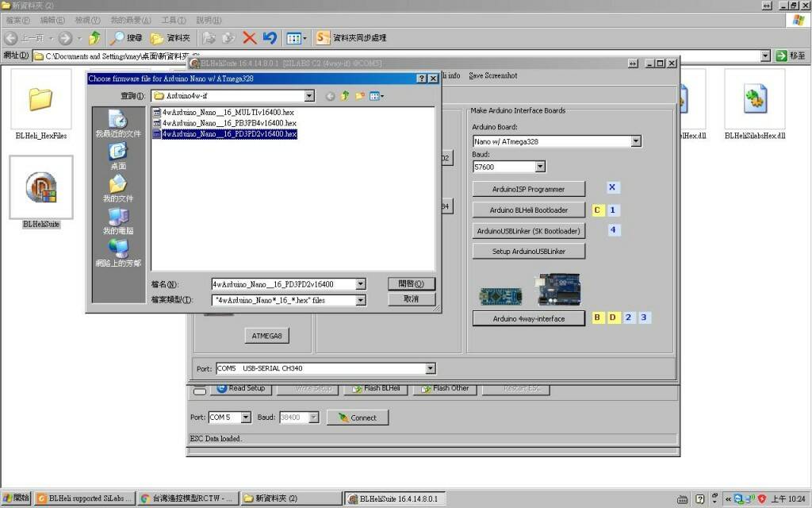Click Read Setup button
The image size is (812, 508).
pyautogui.click(x=241, y=388)
